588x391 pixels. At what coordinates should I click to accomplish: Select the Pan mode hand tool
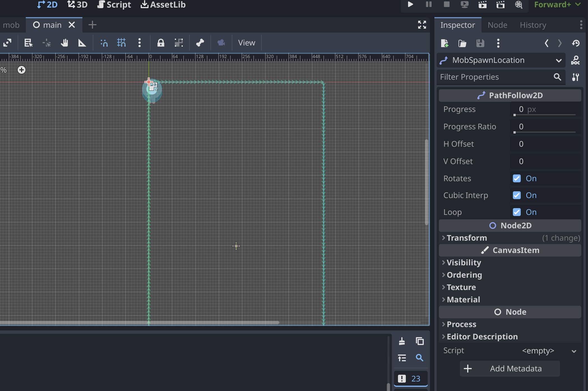64,43
